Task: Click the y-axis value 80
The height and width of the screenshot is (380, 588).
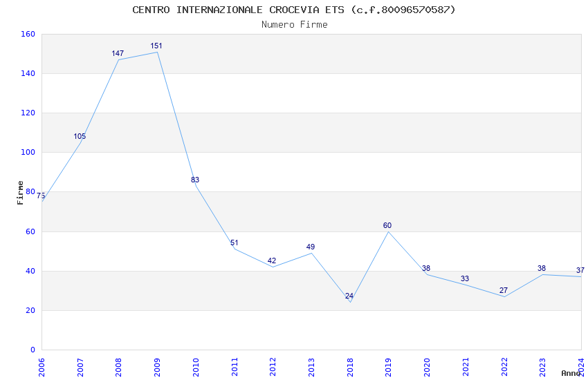Action: coord(30,191)
